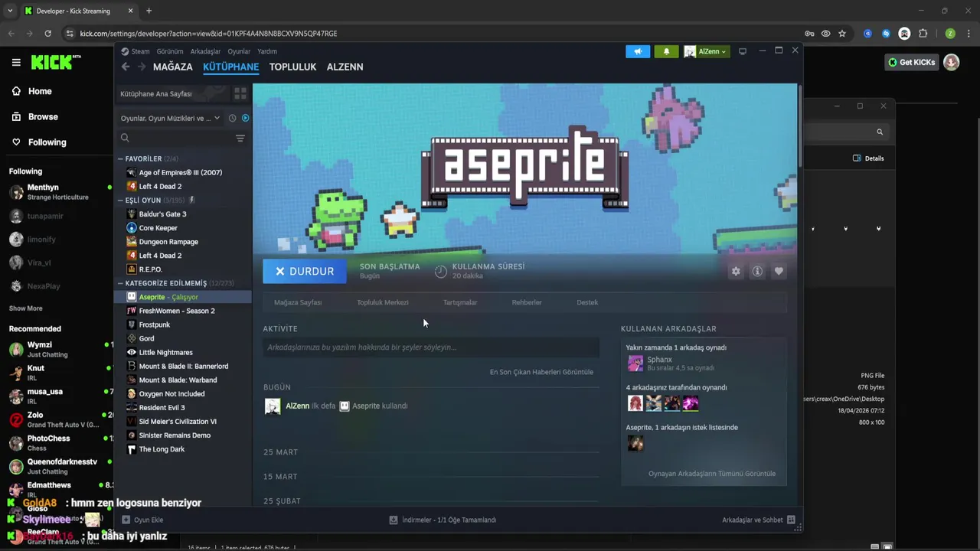Viewport: 980px width, 551px height.
Task: Click Kick Browse sidebar item
Action: (x=35, y=116)
